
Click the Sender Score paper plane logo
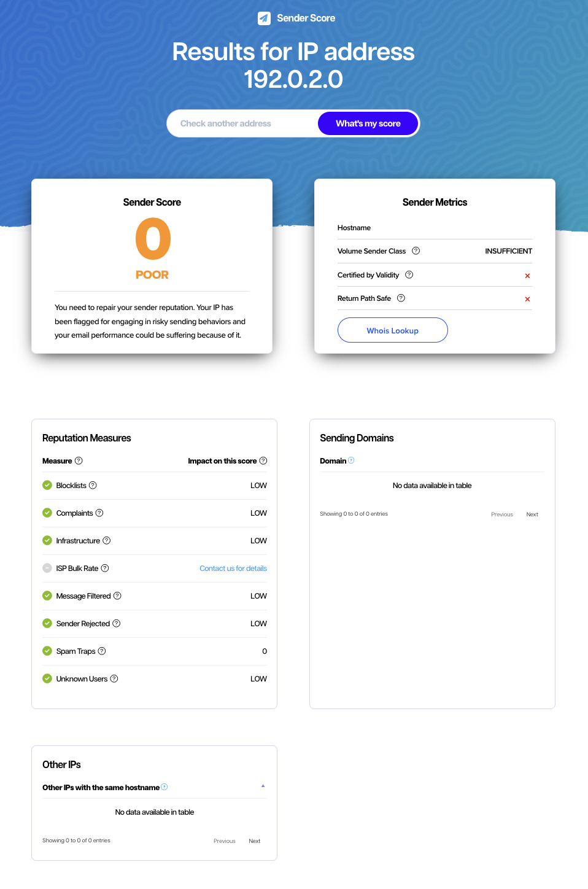(x=263, y=18)
